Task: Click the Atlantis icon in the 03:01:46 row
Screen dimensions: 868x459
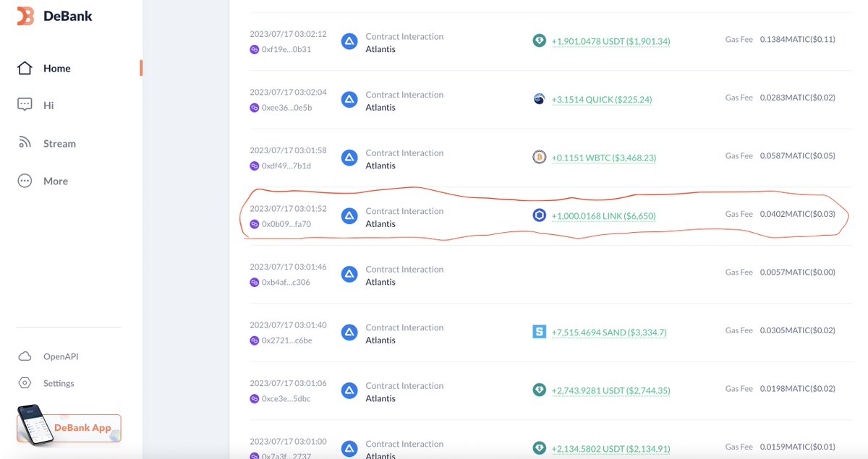Action: 349,274
